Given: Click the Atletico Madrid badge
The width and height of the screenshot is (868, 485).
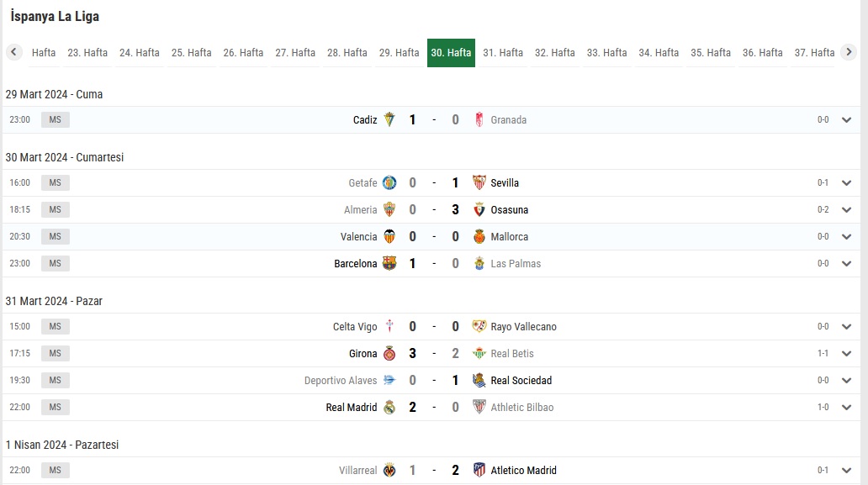Looking at the screenshot, I should pyautogui.click(x=479, y=470).
